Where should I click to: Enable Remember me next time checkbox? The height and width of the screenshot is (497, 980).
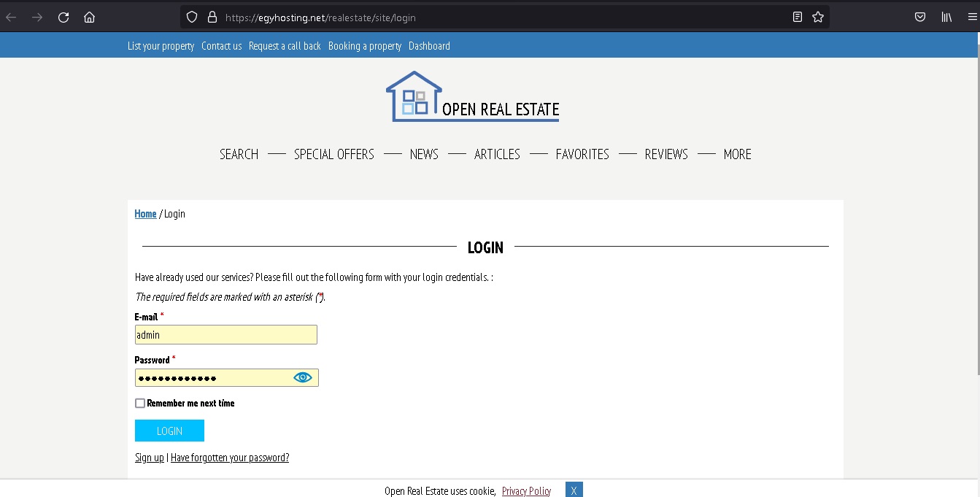click(140, 403)
